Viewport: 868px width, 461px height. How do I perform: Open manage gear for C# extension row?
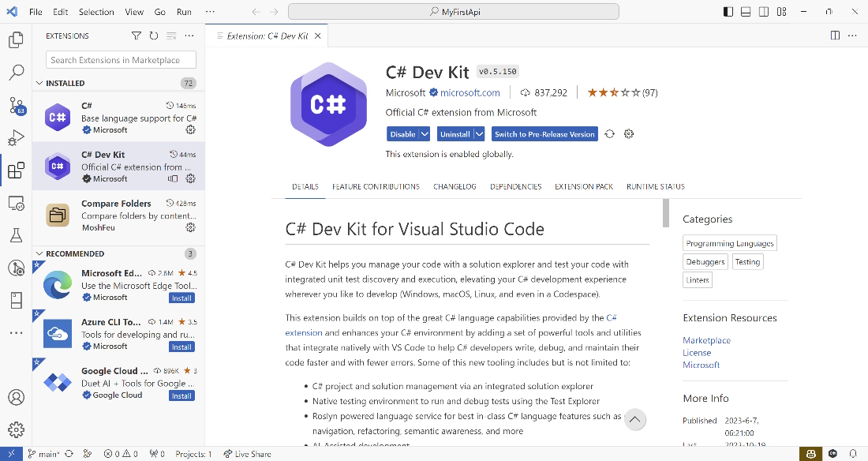(x=190, y=129)
